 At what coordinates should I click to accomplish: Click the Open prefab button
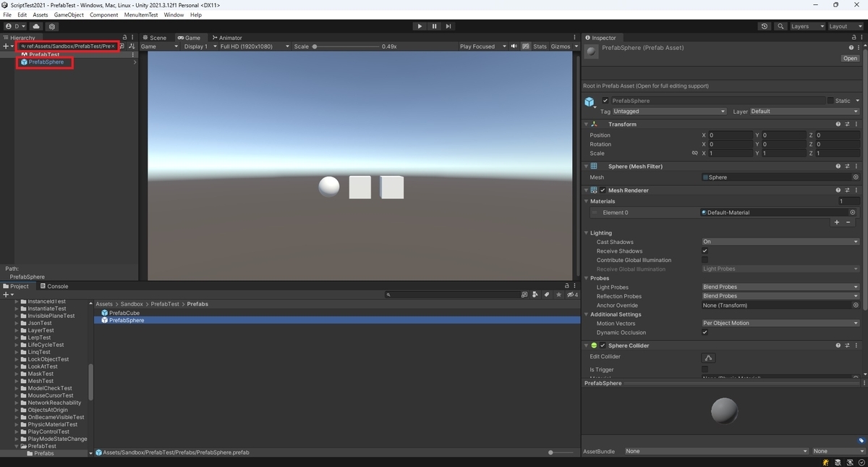pos(850,59)
